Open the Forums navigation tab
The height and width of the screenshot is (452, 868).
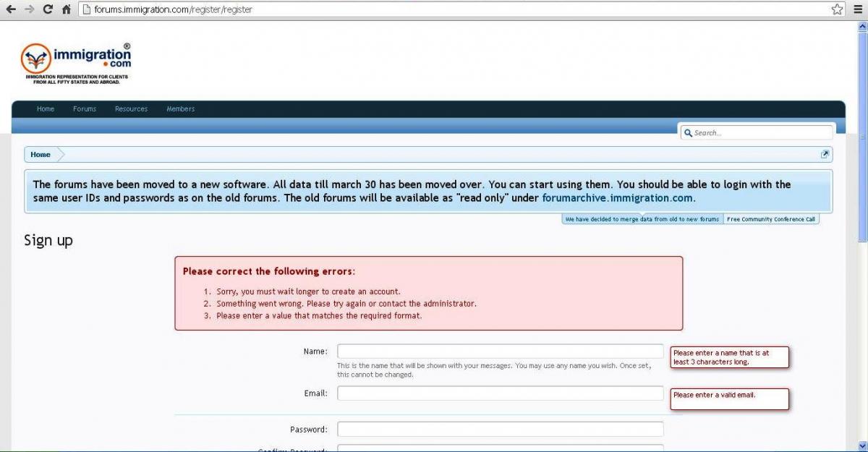(85, 109)
